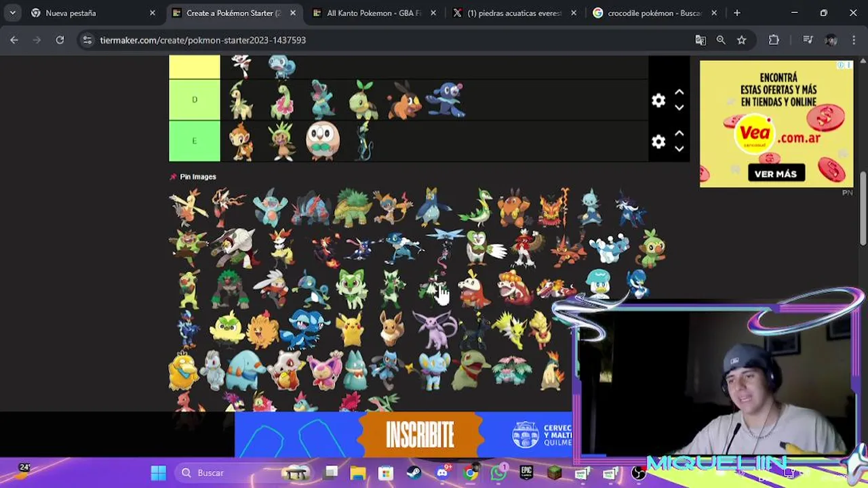Click VER MÁS on the Vea ad

[776, 174]
